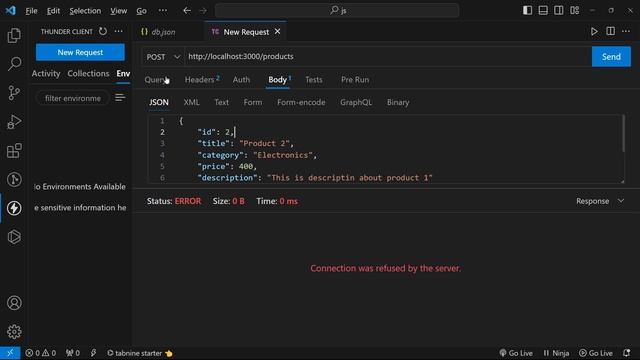
Task: Split the editor to the right
Action: (x=610, y=31)
